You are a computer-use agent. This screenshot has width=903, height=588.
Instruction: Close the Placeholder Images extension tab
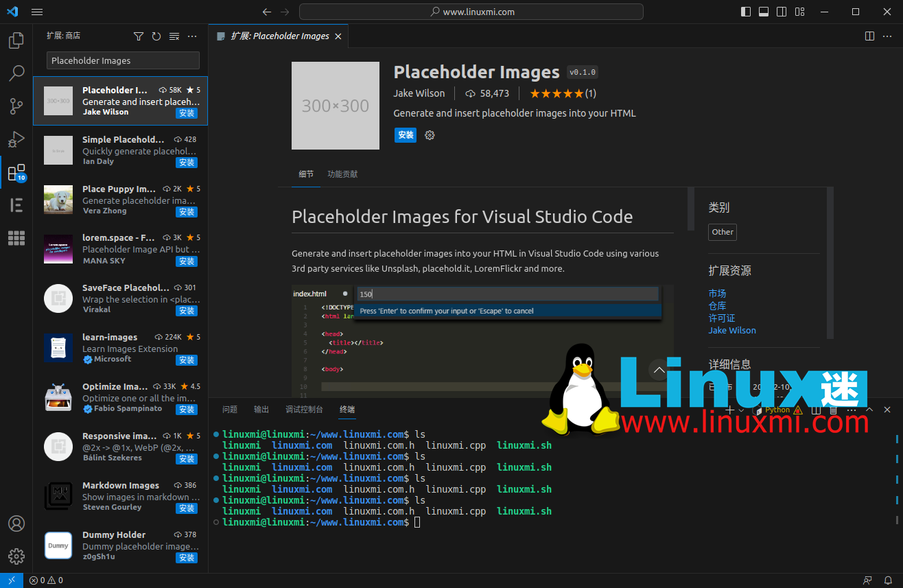point(338,36)
